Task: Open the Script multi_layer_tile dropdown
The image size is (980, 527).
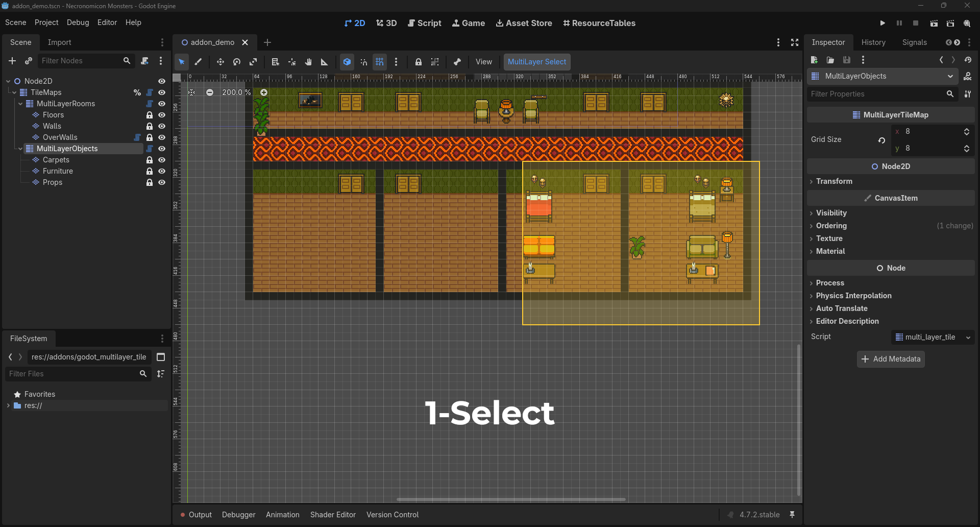Action: click(x=933, y=337)
